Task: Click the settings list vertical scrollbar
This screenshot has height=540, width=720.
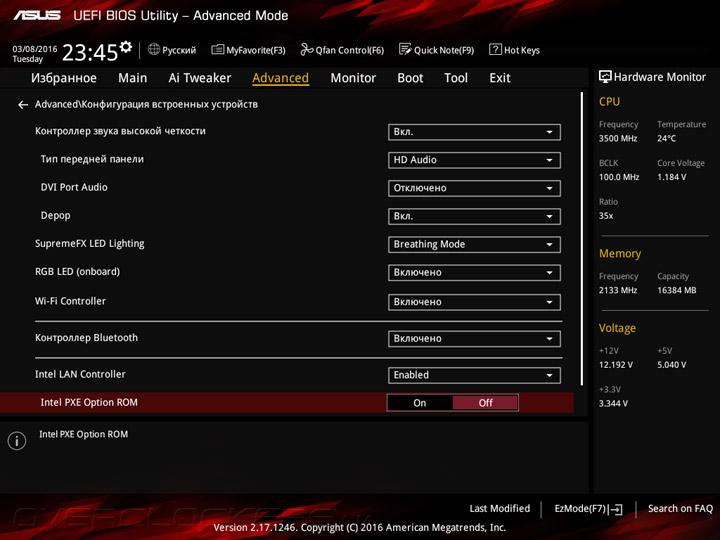Action: (582, 239)
